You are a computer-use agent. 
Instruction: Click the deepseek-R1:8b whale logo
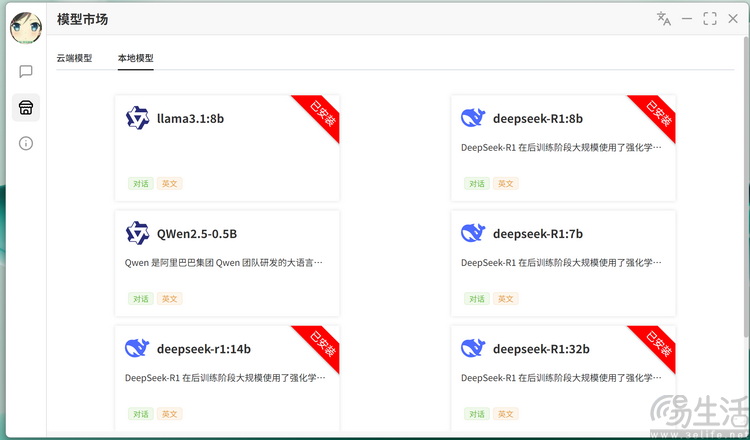(473, 118)
